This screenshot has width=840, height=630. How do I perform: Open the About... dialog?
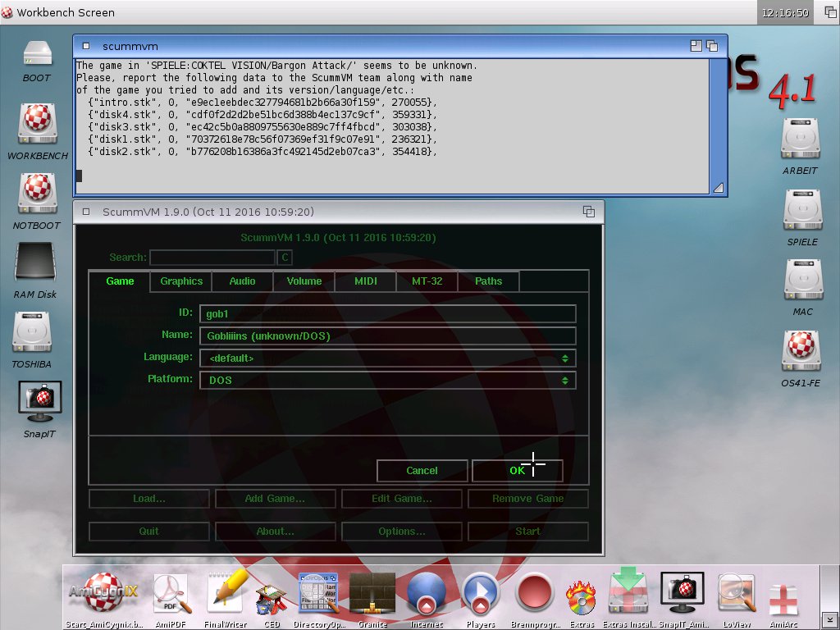click(276, 532)
